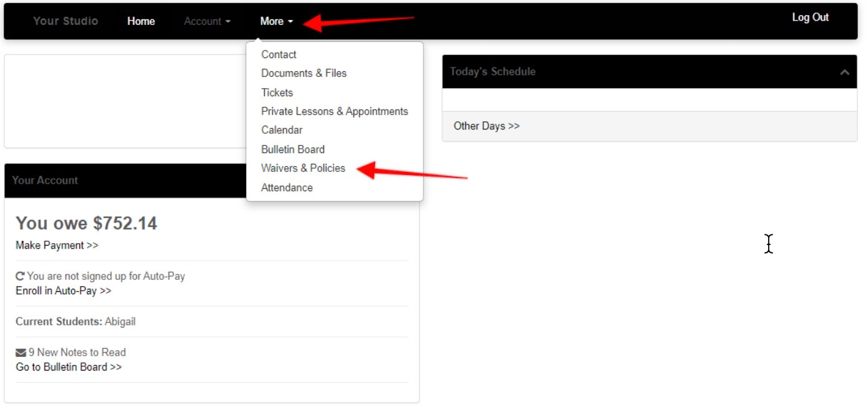The width and height of the screenshot is (868, 415).
Task: Click the You owe $752.14 text
Action: click(86, 223)
